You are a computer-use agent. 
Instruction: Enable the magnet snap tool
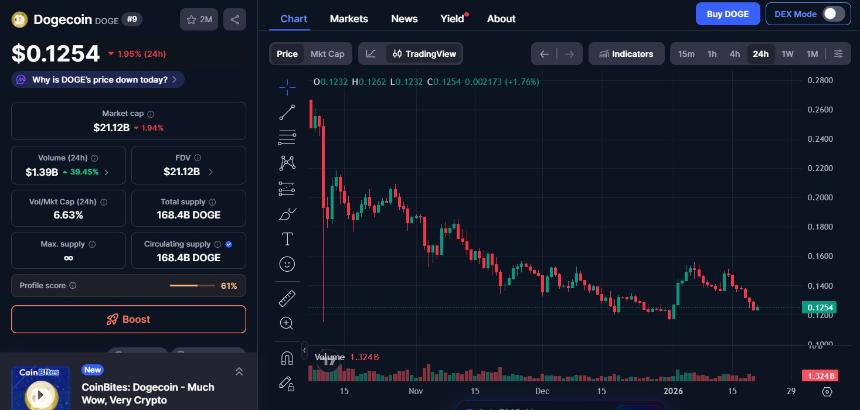[x=287, y=357]
